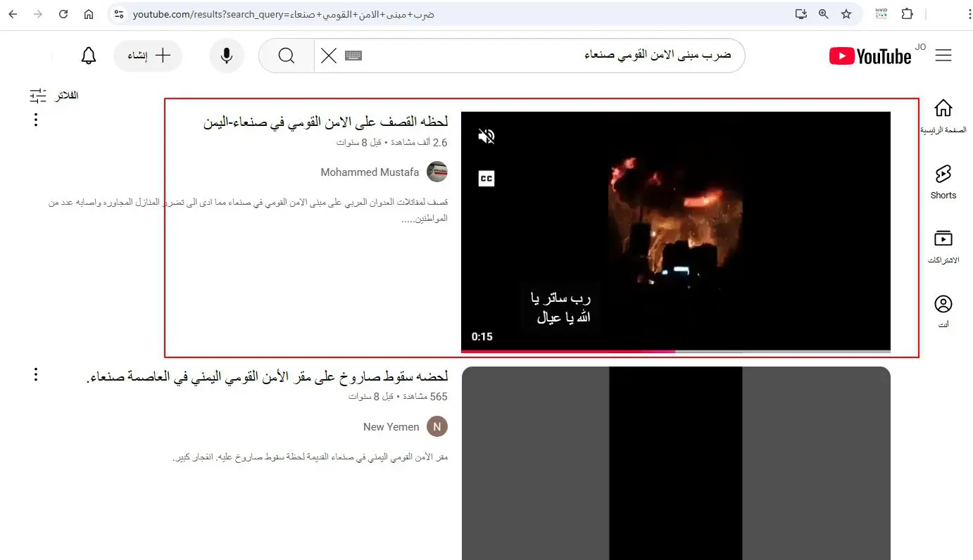Open the New Yemen video thumbnail

[676, 463]
